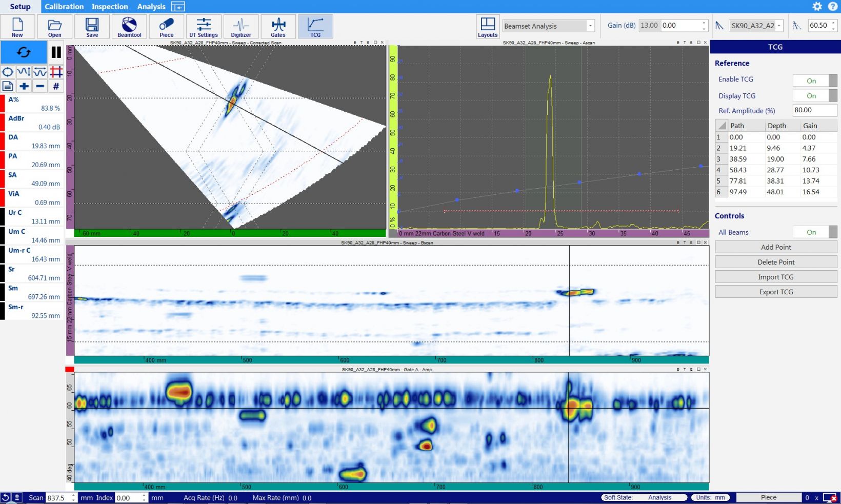Pause the data acquisition
The height and width of the screenshot is (504, 841).
56,52
